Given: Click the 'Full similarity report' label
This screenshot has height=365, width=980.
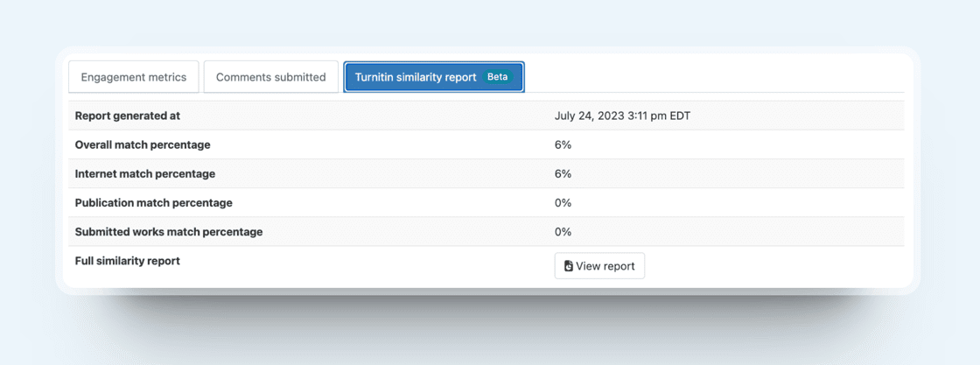Looking at the screenshot, I should (128, 260).
